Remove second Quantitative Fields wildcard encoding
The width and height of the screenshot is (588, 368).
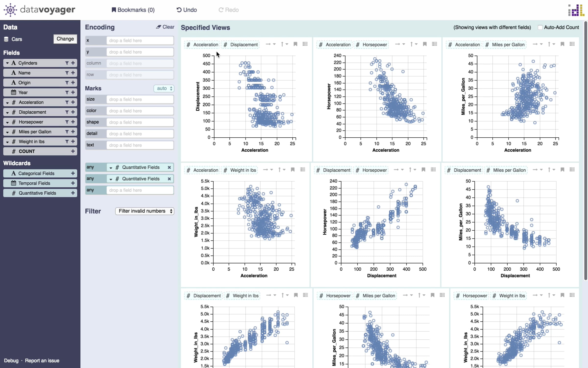tap(169, 179)
